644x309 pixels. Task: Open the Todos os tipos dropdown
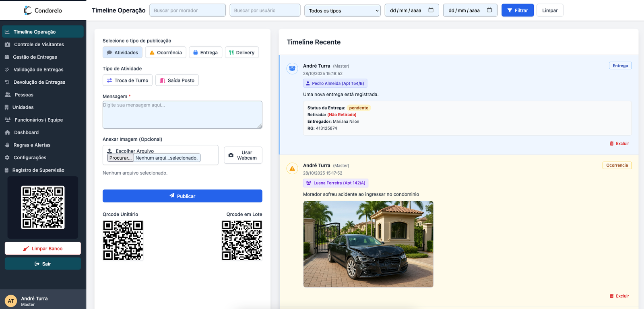[x=342, y=10]
